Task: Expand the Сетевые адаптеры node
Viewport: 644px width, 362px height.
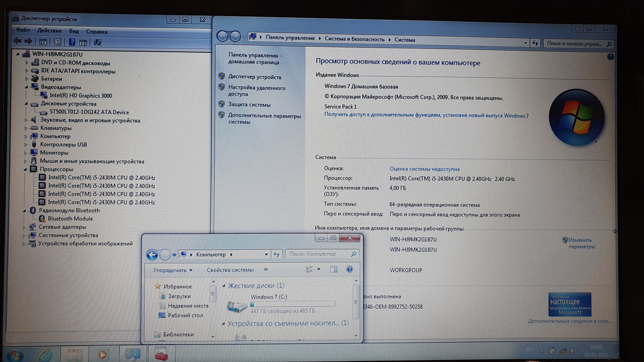Action: point(24,227)
